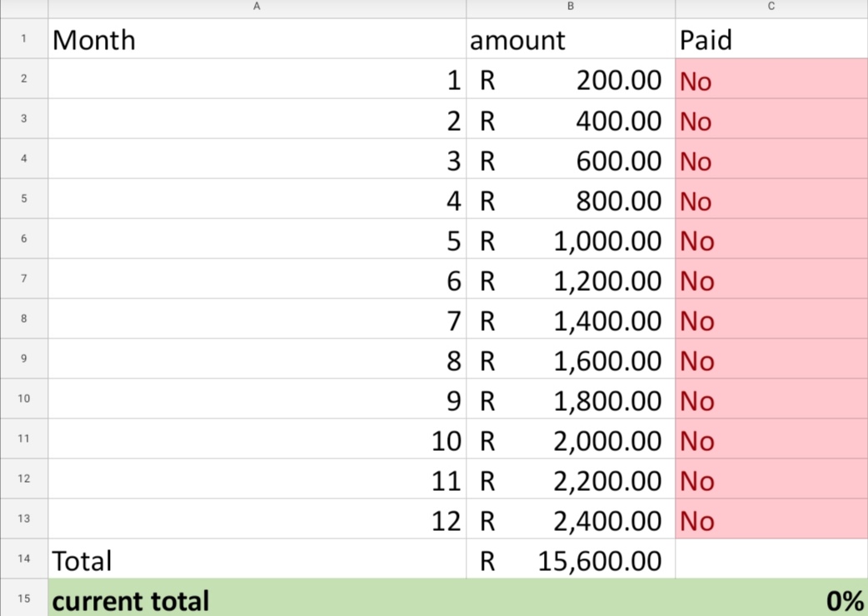Click the amount cell R 2,000.00

571,438
